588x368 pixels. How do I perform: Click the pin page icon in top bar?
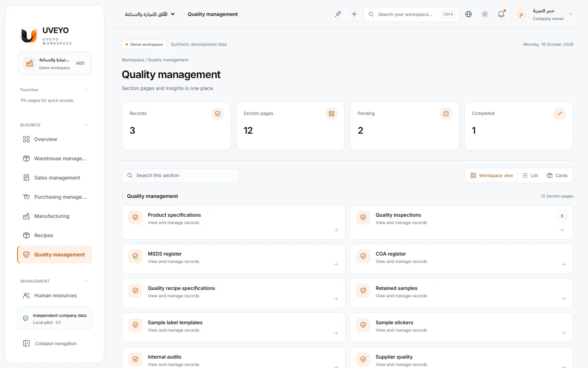coord(338,14)
